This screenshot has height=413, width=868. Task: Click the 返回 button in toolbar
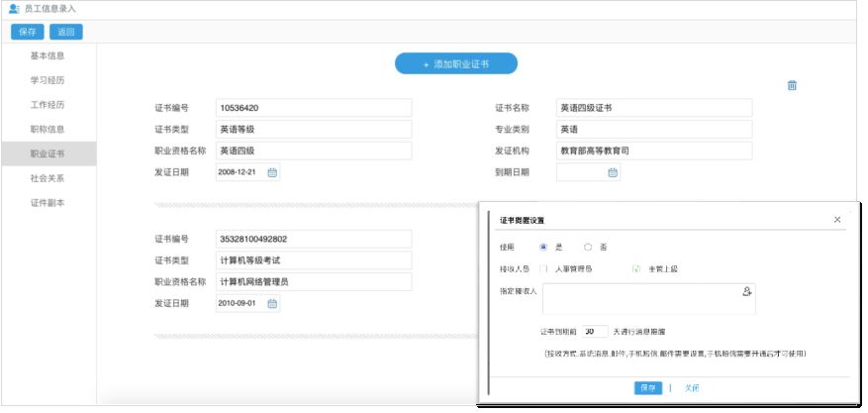click(x=66, y=32)
